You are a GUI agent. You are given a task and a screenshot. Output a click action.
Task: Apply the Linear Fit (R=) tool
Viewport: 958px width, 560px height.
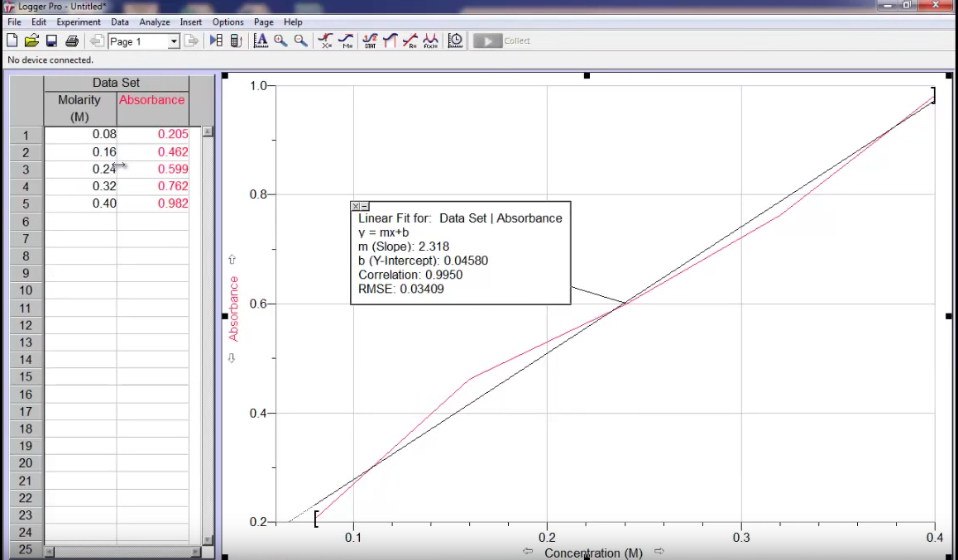(x=410, y=41)
